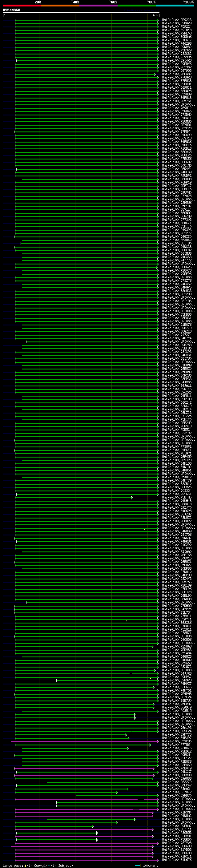Open hit UniRef100_P51404
The height and width of the screenshot is (868, 197).
click(177, 653)
